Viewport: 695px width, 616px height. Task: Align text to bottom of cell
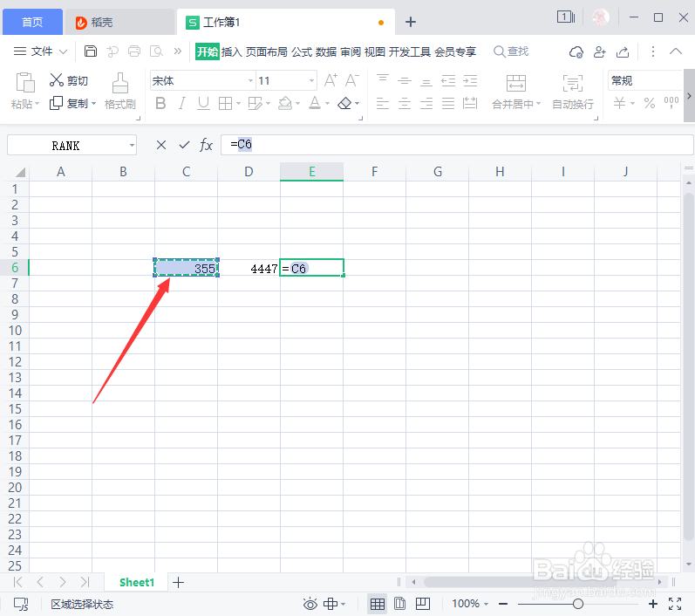(426, 82)
